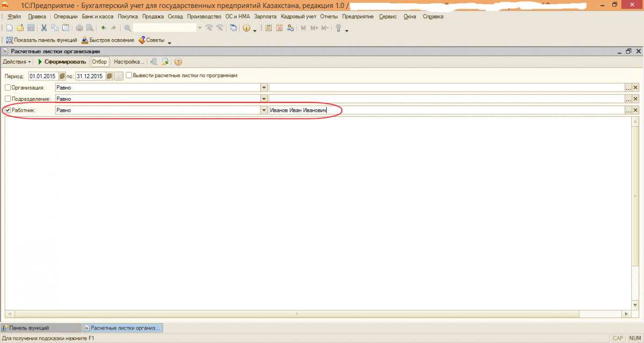Open the calculator icon in toolbar
This screenshot has width=644, height=343.
click(268, 28)
